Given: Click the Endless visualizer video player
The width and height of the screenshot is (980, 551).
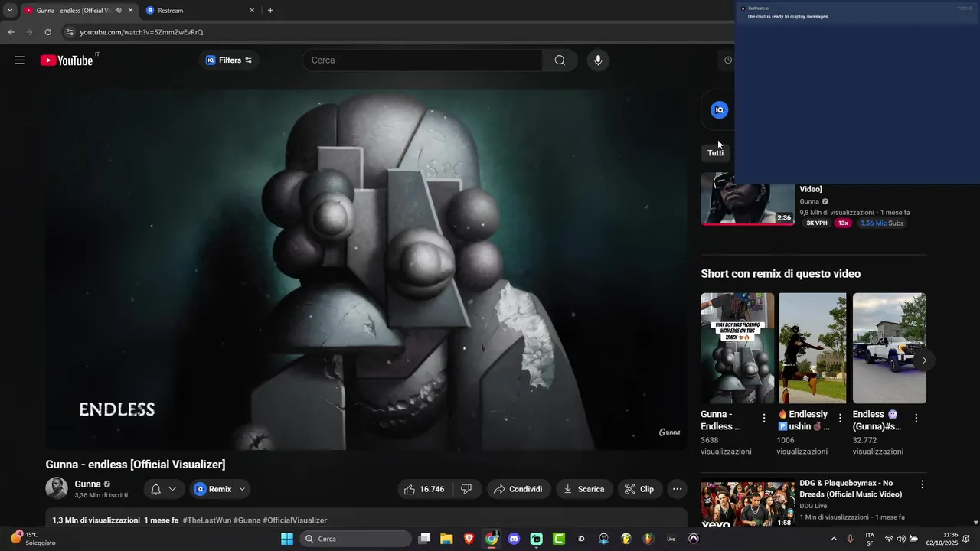Looking at the screenshot, I should (x=366, y=269).
